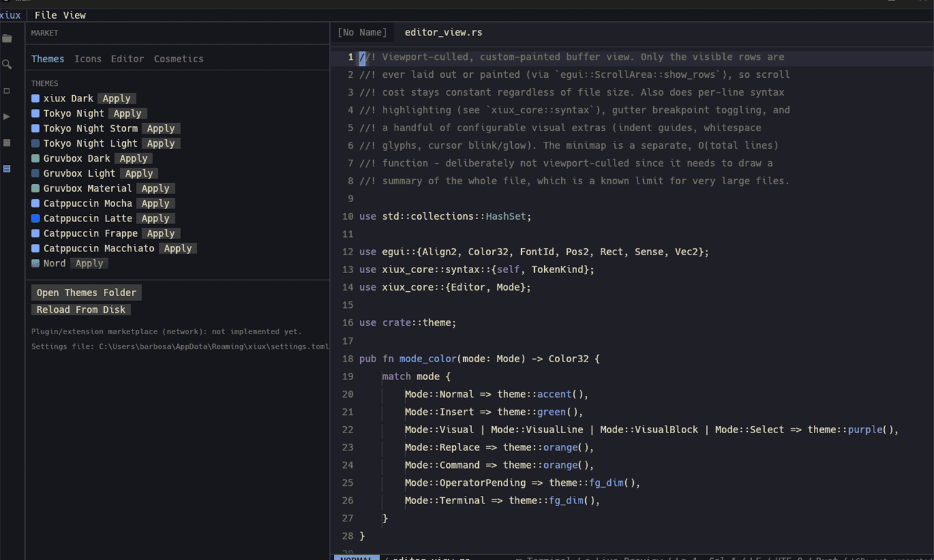Select the highlighted blue list sidebar icon
This screenshot has height=560, width=934.
point(7,169)
